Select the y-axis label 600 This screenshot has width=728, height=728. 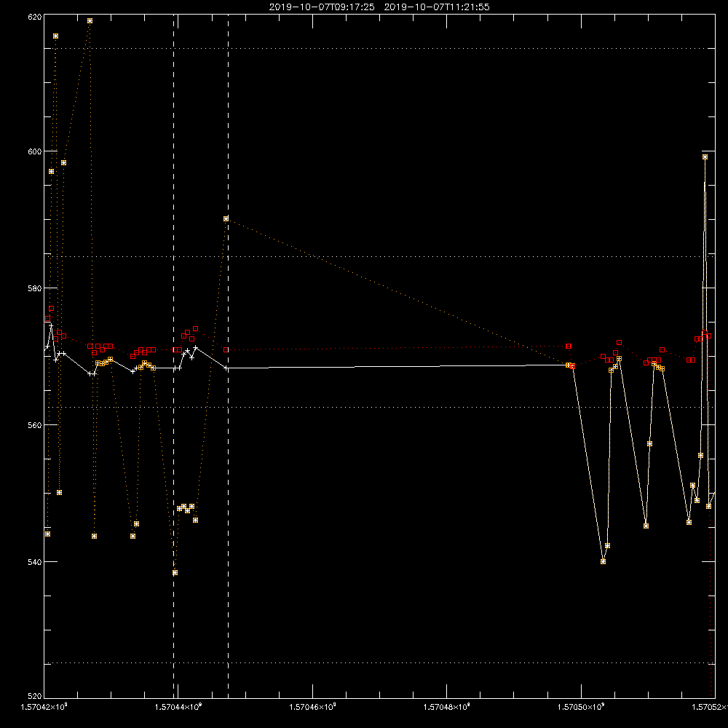pyautogui.click(x=35, y=151)
